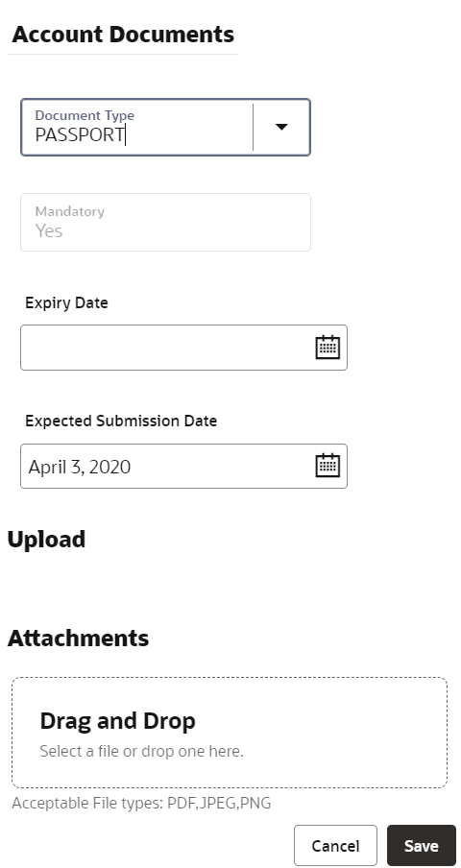Click the Drag and Drop upload area
The height and width of the screenshot is (868, 461).
pos(230,733)
